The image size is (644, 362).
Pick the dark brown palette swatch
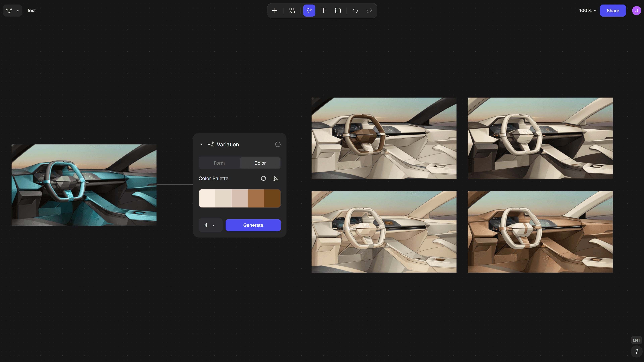coord(272,198)
